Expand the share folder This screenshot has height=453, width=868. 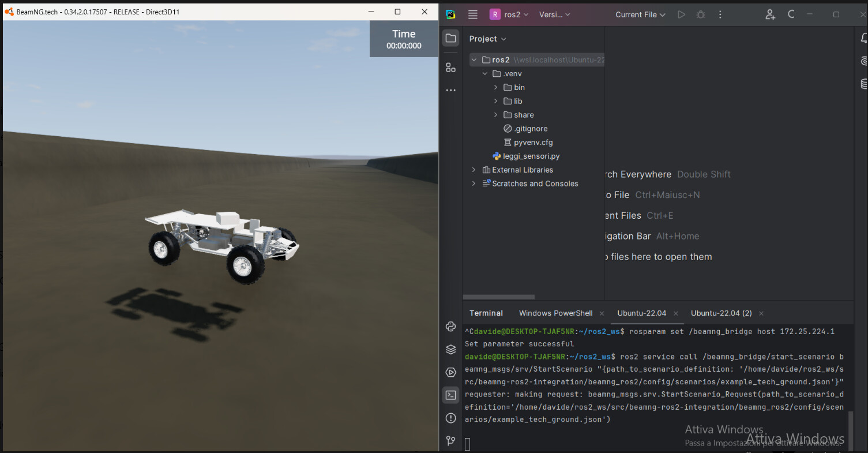point(495,115)
